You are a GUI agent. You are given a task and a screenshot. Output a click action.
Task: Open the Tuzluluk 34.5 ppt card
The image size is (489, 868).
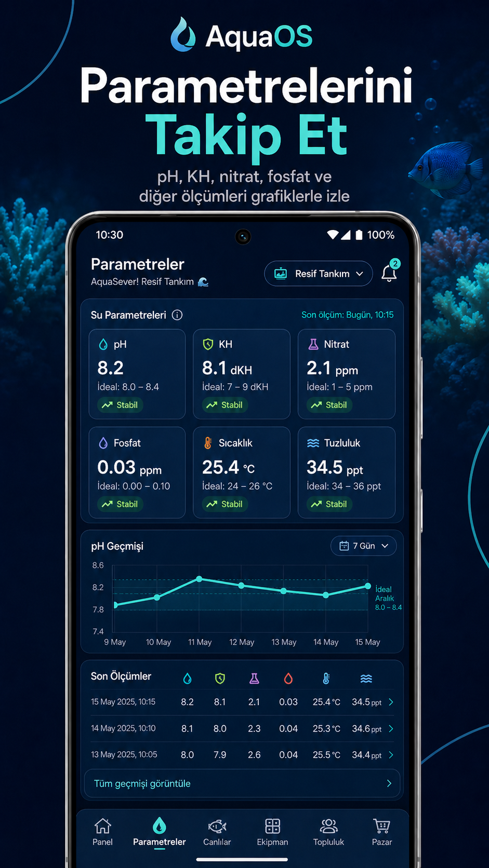click(x=347, y=472)
